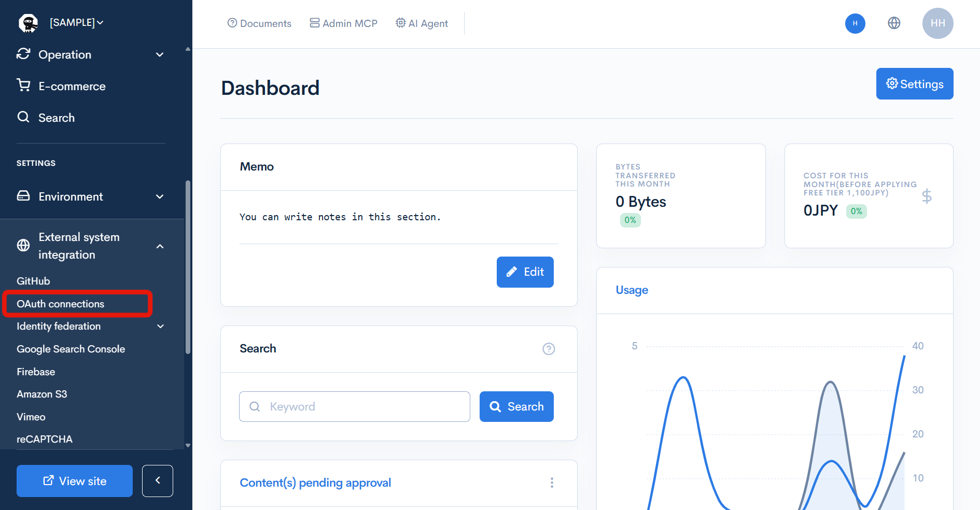Click the Operation refresh icon
Viewport: 980px width, 510px height.
coord(23,54)
